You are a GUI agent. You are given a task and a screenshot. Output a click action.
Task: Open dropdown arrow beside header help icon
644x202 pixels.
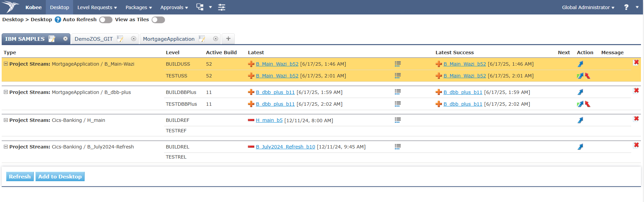(637, 7)
